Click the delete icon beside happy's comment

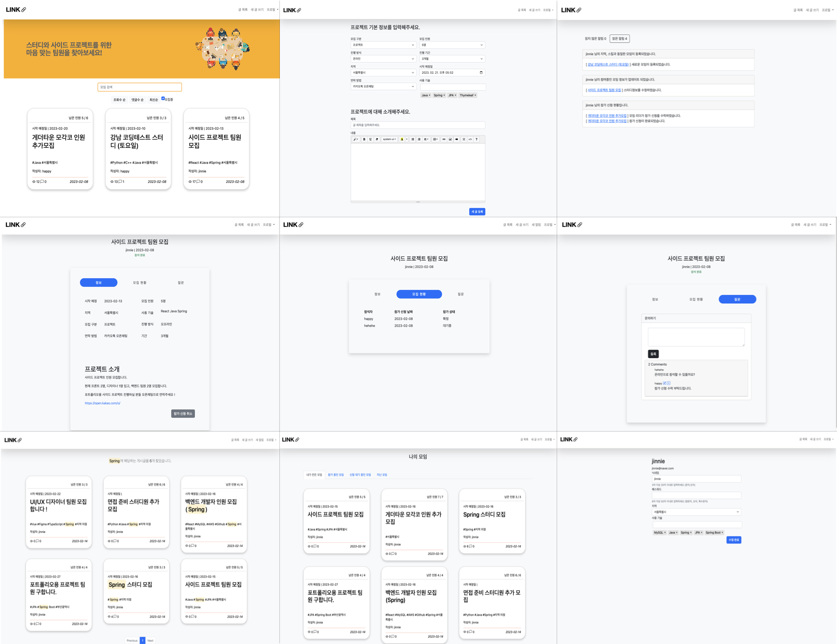668,383
